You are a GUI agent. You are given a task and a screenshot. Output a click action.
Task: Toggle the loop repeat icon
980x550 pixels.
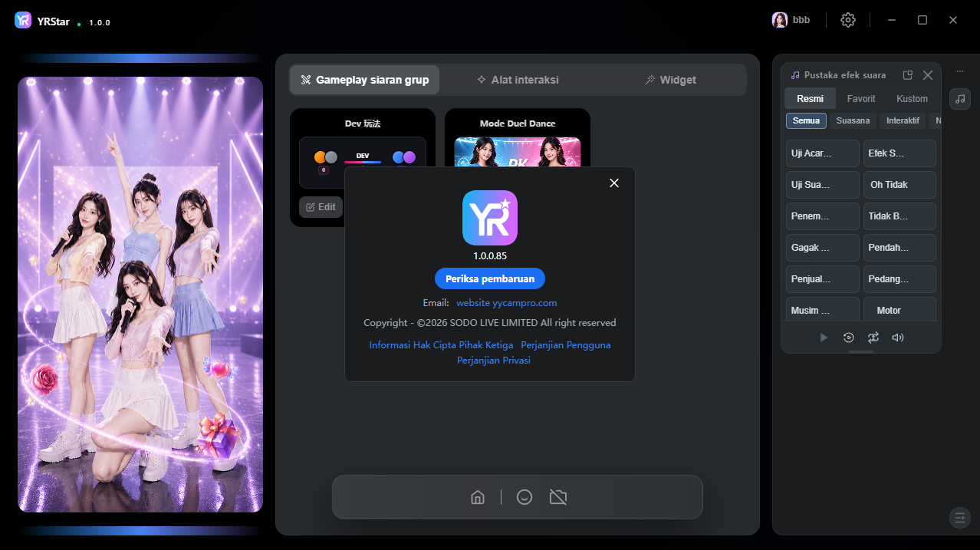[873, 338]
